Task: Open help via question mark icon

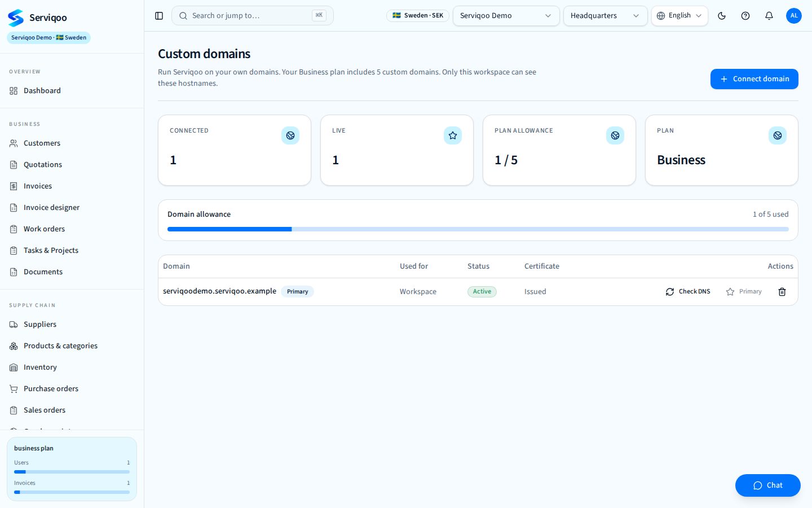Action: [745, 16]
